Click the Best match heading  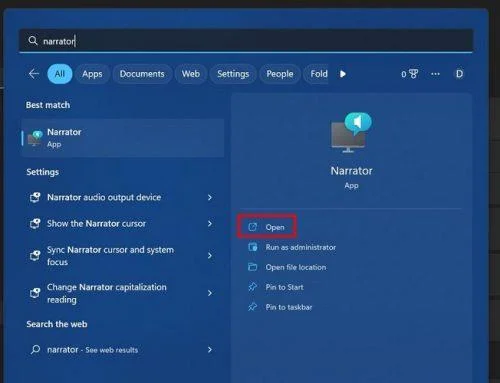(x=48, y=105)
